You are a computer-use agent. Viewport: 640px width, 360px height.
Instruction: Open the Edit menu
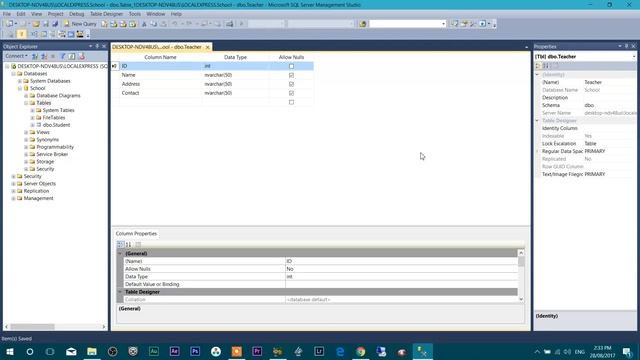[x=21, y=14]
